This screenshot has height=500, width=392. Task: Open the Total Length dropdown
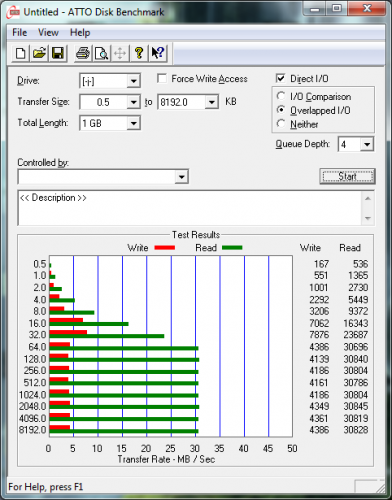tap(133, 123)
